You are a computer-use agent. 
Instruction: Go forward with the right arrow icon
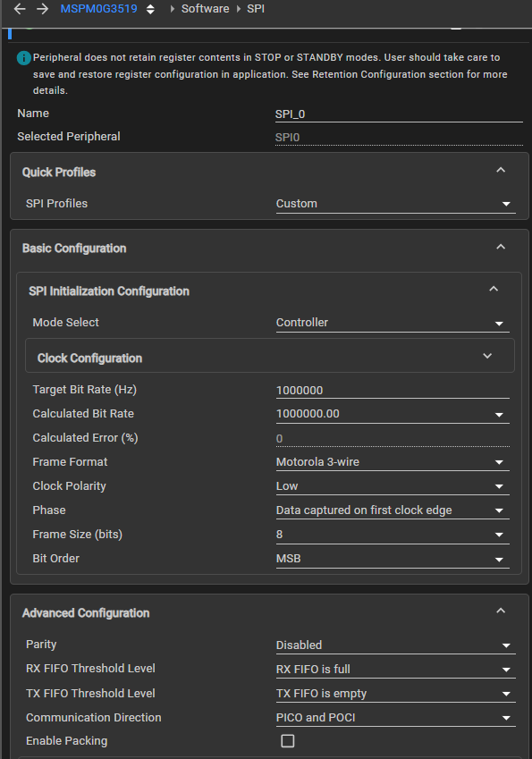43,9
